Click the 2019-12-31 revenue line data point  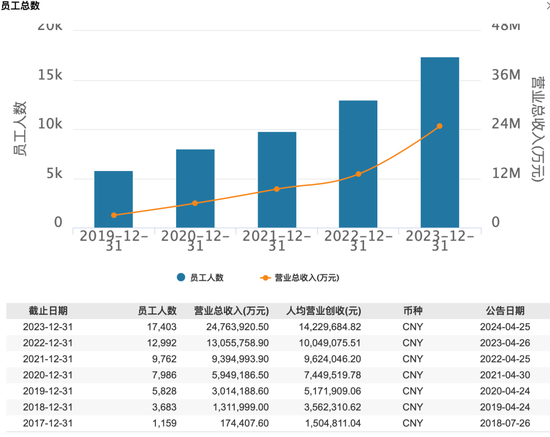(114, 215)
